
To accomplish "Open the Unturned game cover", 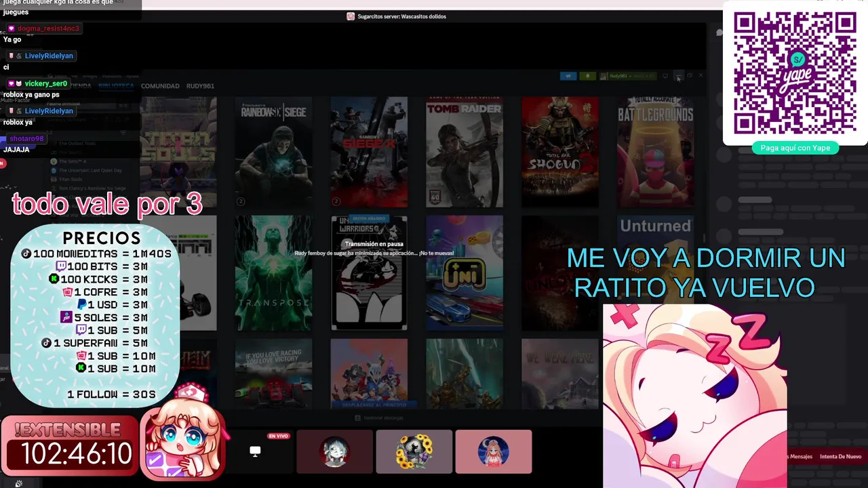I will pos(655,273).
